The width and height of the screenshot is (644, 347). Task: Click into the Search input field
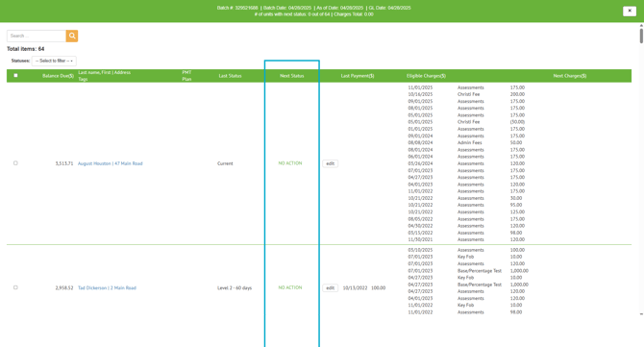(x=37, y=36)
